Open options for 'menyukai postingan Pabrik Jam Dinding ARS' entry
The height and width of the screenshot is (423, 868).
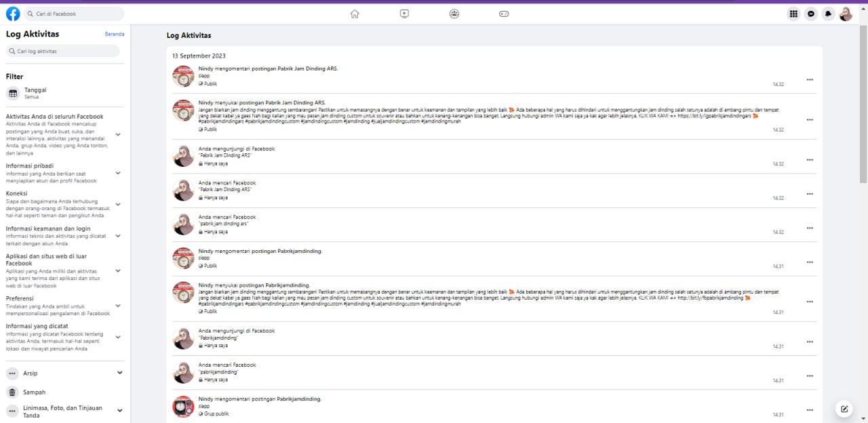[x=810, y=119]
